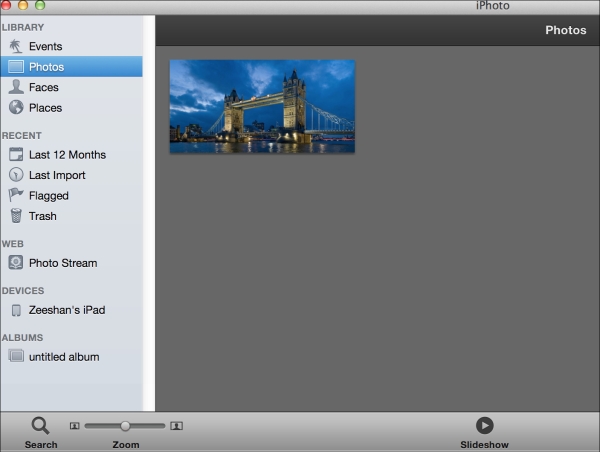The height and width of the screenshot is (452, 600).
Task: Click the Slideshow label
Action: pos(484,445)
